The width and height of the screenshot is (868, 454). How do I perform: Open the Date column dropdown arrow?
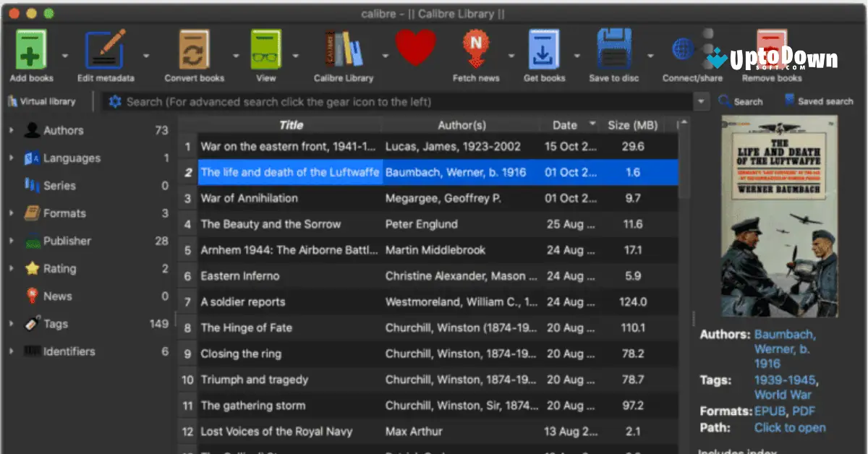593,124
